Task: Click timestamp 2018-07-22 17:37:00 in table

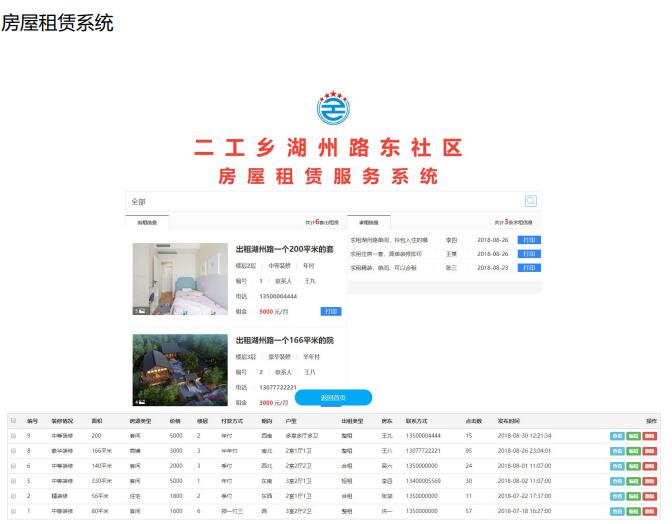Action: 524,496
